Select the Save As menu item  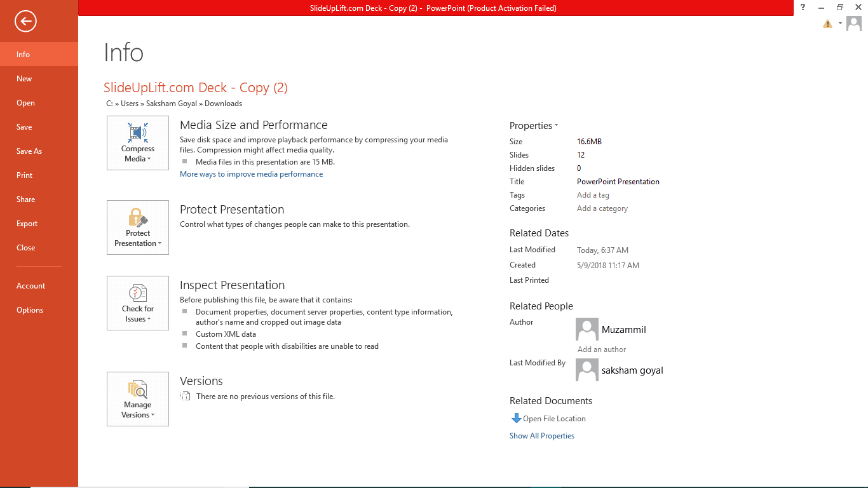pos(29,151)
